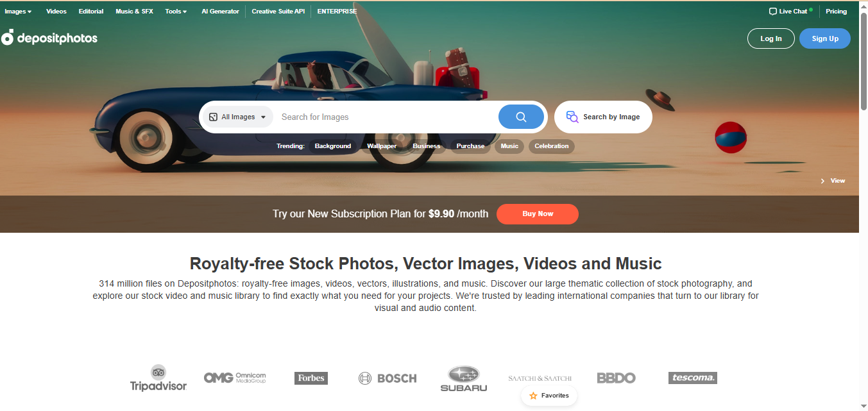Open Creative Suite API link
868x411 pixels.
coord(278,12)
